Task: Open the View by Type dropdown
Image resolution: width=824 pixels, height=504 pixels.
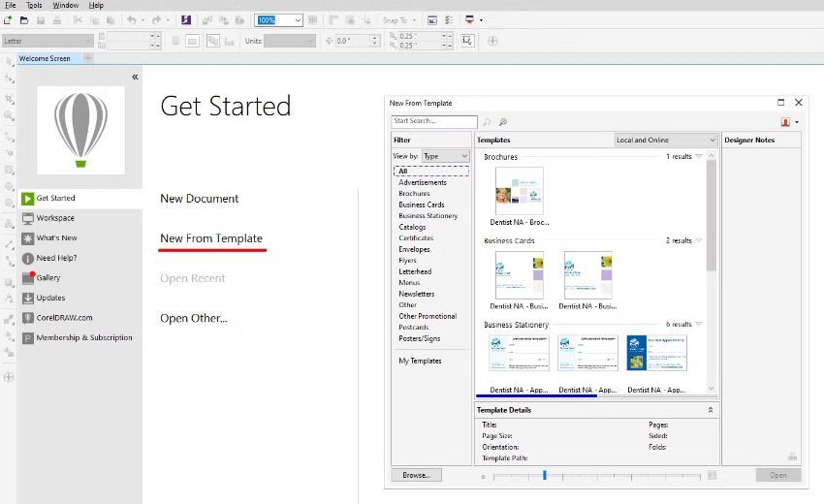Action: [446, 156]
